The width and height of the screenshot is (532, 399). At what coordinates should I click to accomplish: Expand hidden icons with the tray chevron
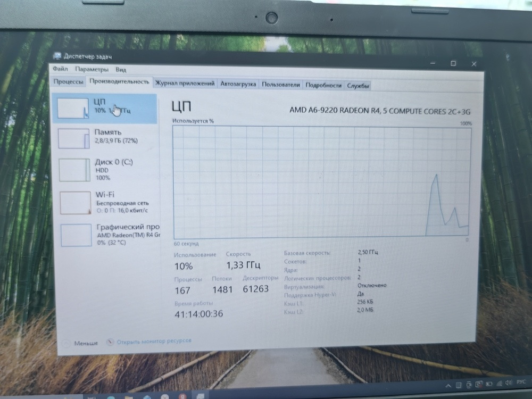point(448,385)
